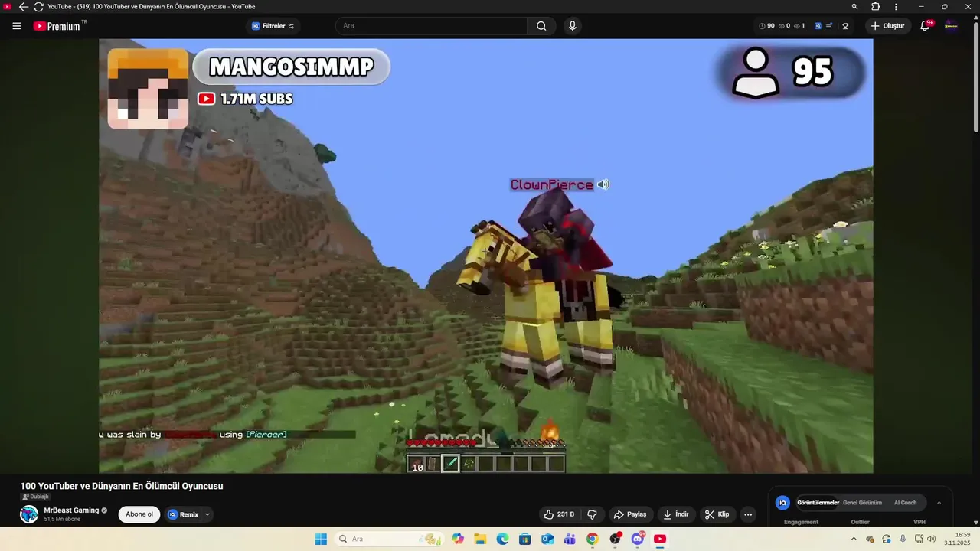The width and height of the screenshot is (980, 551).
Task: Open Copilot from the taskbar
Action: 458,539
